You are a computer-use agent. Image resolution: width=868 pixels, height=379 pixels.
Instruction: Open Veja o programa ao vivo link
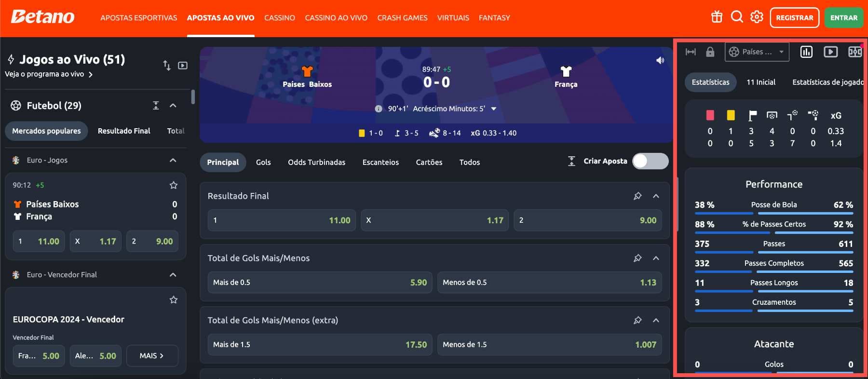(49, 74)
